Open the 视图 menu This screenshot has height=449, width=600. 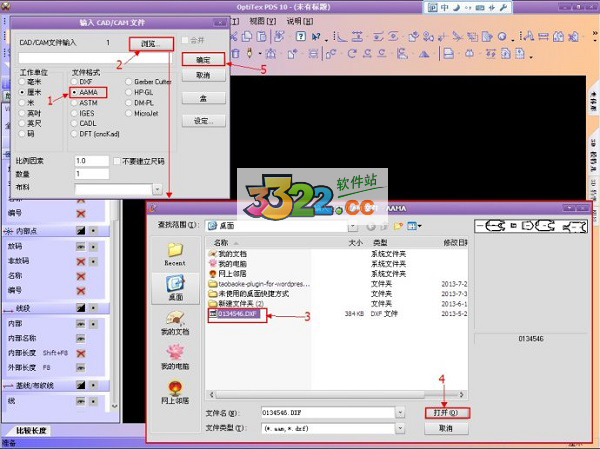tap(262, 21)
